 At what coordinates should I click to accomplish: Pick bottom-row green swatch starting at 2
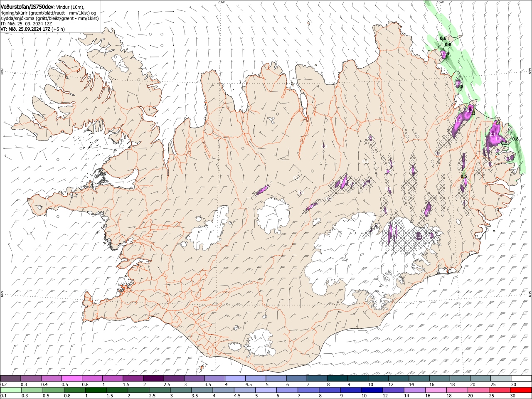click(x=138, y=390)
